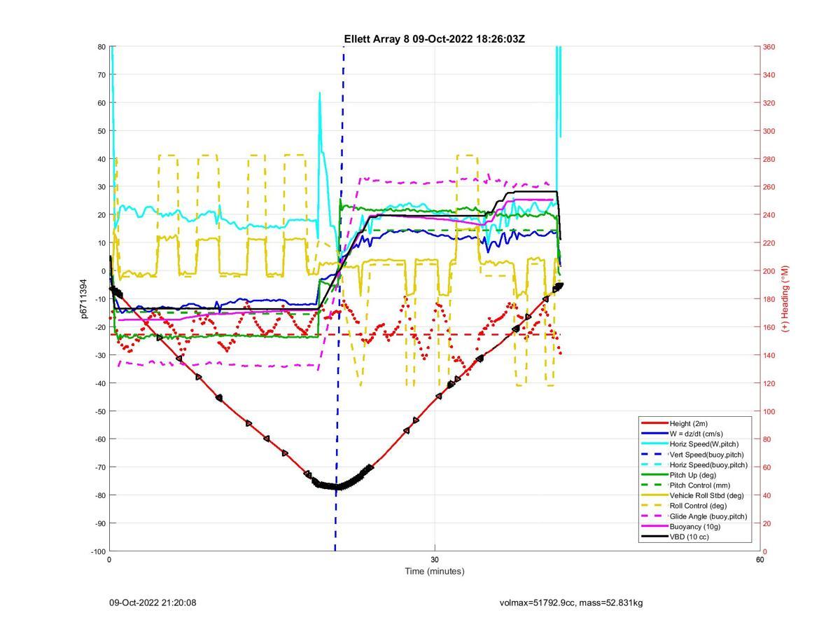Click the 30 tick on the time axis
Screen dimensions: 840x620
pos(435,560)
